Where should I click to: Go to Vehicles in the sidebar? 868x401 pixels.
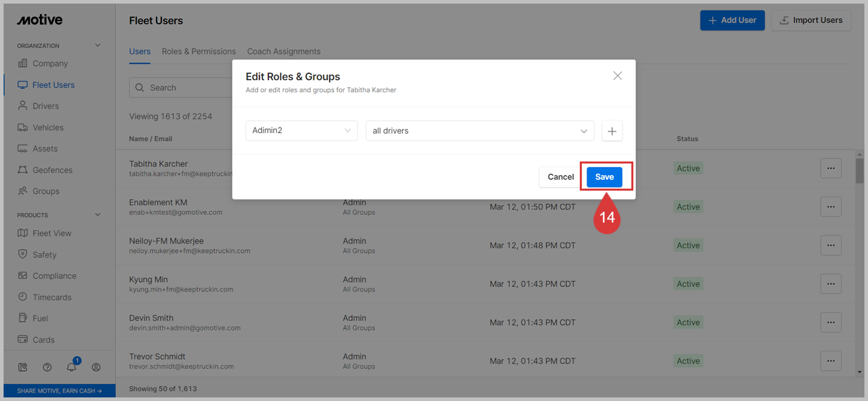(47, 128)
